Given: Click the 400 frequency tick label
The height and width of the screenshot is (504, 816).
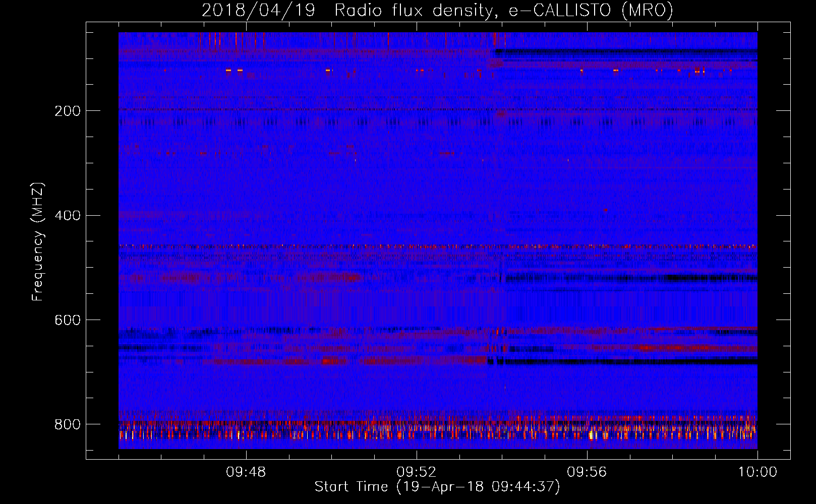Looking at the screenshot, I should [68, 216].
